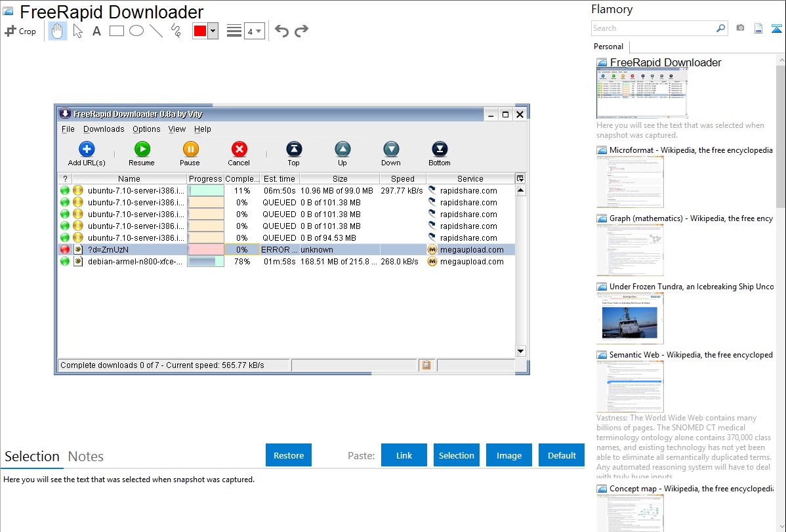Click the Down arrow icon
The height and width of the screenshot is (532, 786).
coord(391,149)
